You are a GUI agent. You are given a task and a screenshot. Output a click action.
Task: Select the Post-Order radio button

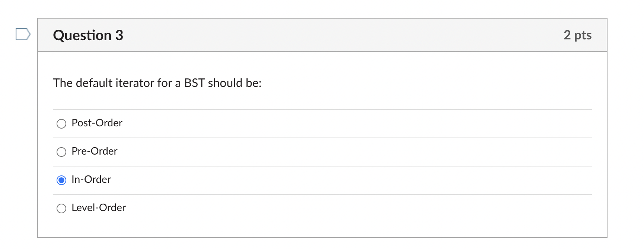pyautogui.click(x=61, y=123)
